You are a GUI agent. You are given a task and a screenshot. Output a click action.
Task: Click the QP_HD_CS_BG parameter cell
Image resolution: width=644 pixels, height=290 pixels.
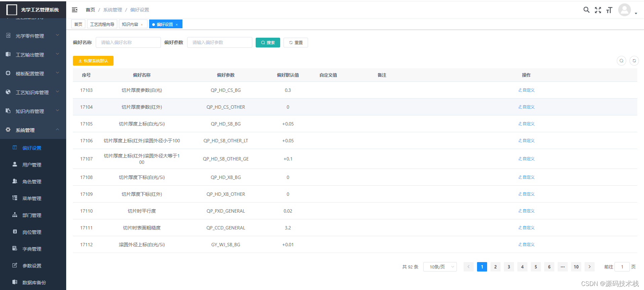point(226,90)
